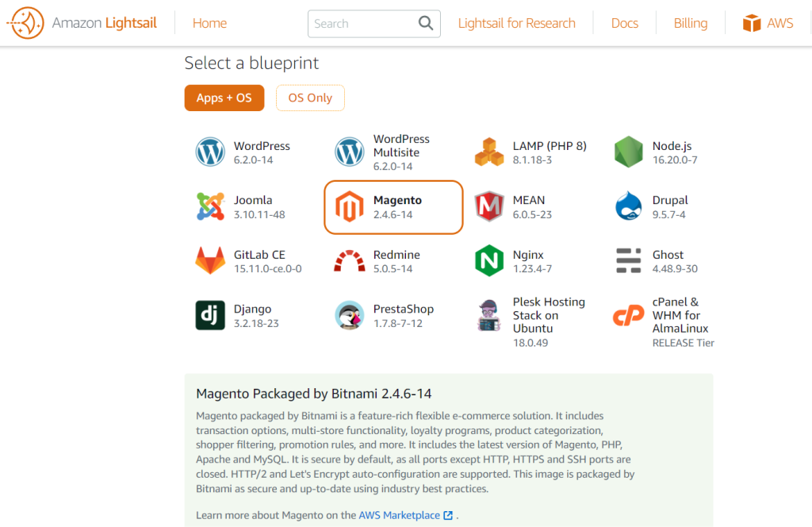The image size is (812, 527).
Task: Choose the WordPress Multisite blueprint icon
Action: pyautogui.click(x=350, y=152)
